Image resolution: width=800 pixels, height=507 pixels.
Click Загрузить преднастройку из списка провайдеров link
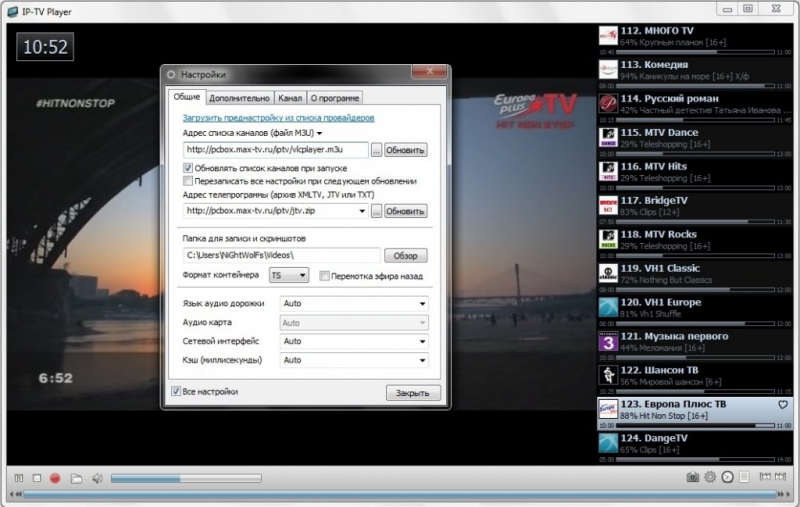tap(279, 118)
